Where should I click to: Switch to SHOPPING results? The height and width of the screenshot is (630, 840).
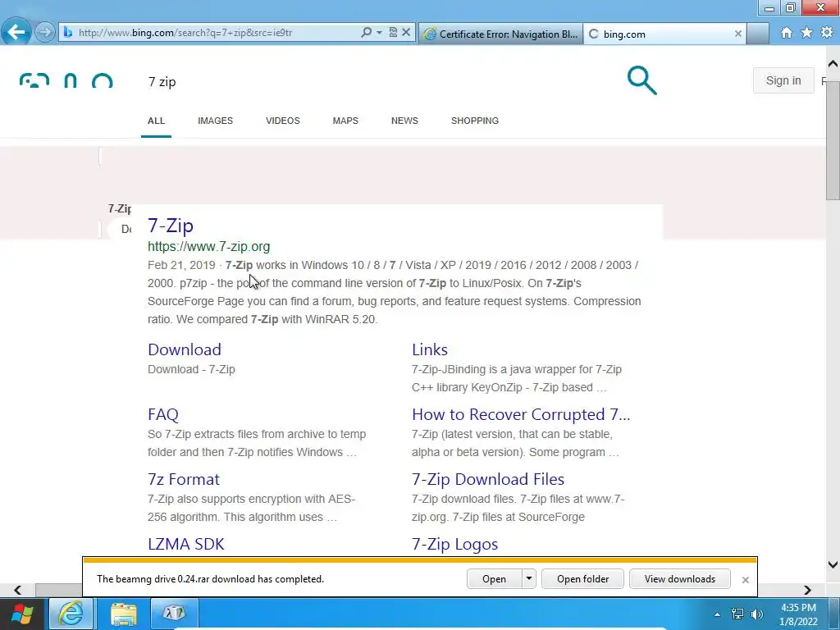pos(475,121)
